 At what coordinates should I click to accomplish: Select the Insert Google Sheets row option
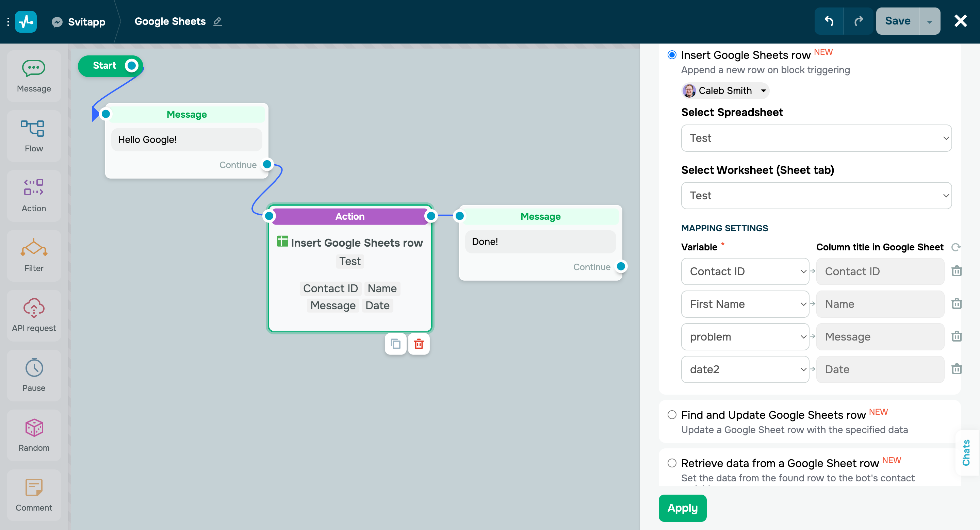[672, 55]
